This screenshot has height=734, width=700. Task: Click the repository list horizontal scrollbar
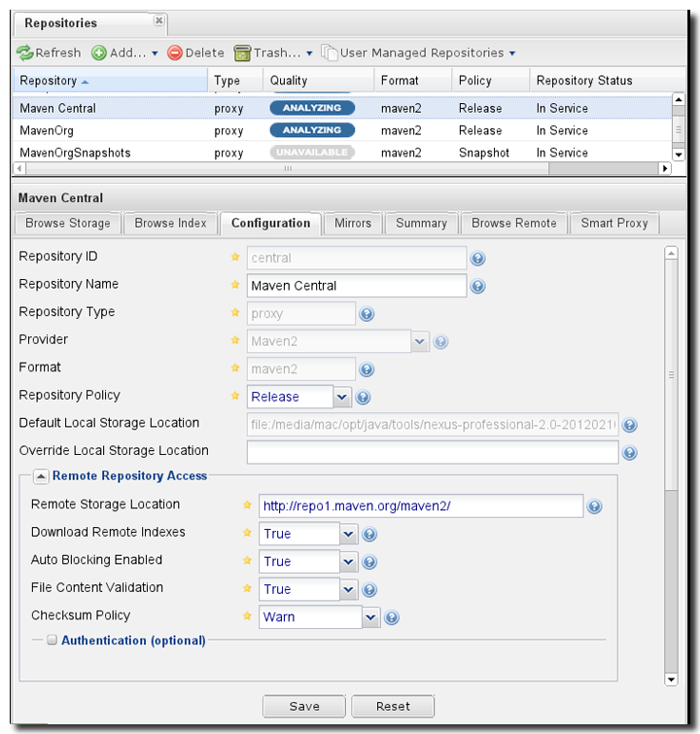287,168
